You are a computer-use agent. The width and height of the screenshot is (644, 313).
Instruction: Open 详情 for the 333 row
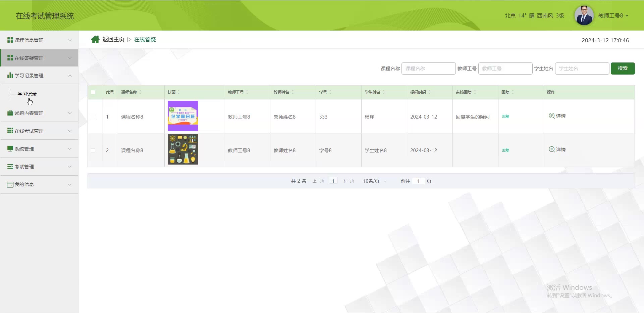pyautogui.click(x=557, y=116)
